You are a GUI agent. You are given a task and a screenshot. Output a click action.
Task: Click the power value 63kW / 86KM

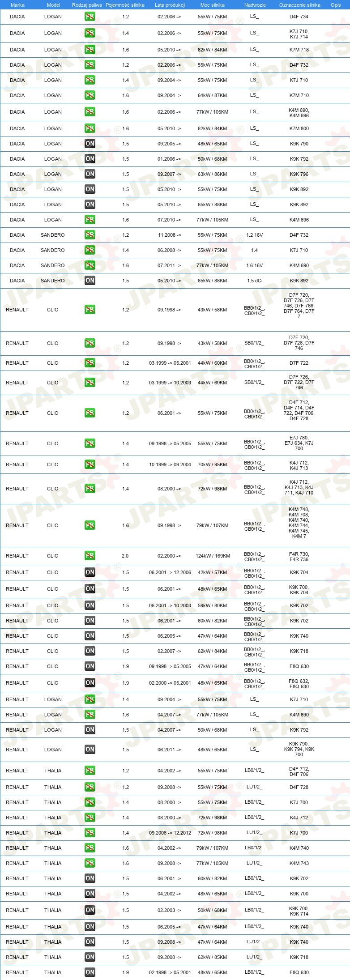tap(213, 174)
